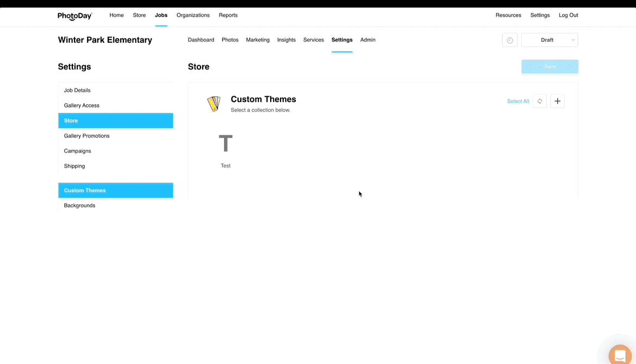
Task: Open account Settings in header
Action: pos(540,15)
